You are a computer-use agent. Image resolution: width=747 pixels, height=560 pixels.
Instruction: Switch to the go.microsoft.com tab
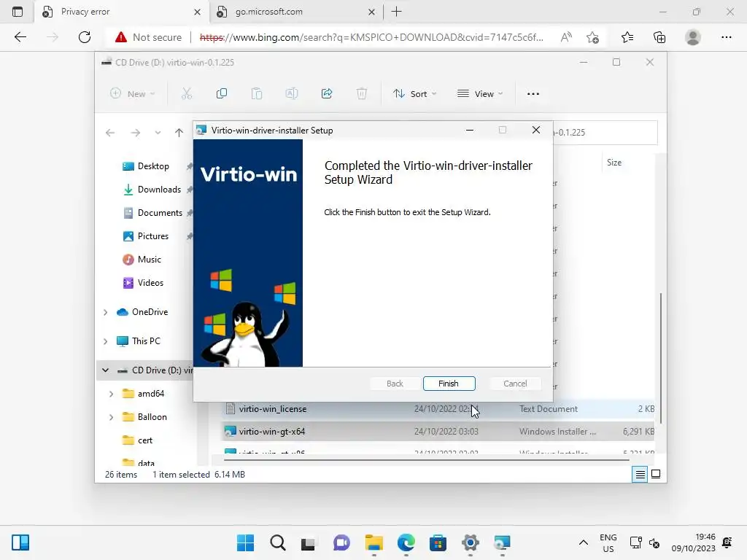click(x=295, y=12)
